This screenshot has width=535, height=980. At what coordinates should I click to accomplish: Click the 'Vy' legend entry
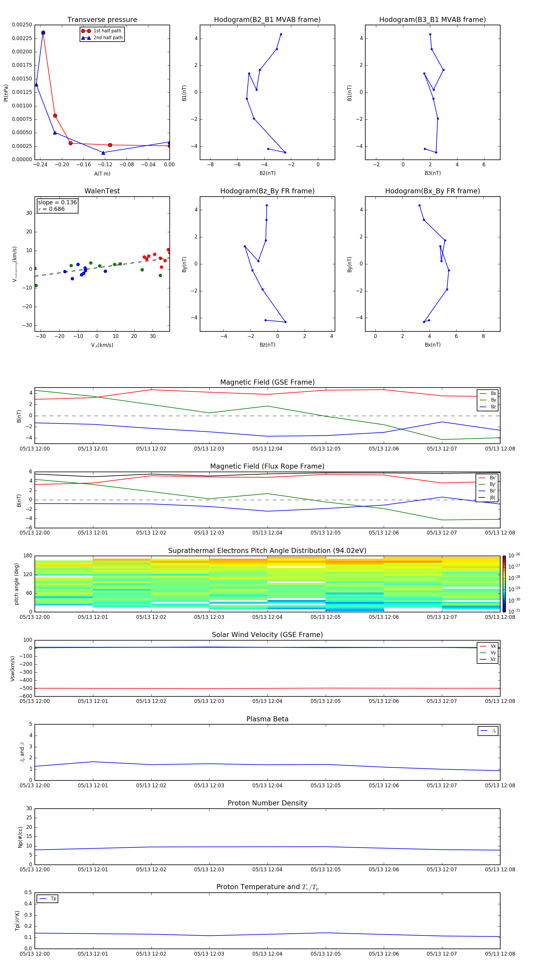(488, 652)
